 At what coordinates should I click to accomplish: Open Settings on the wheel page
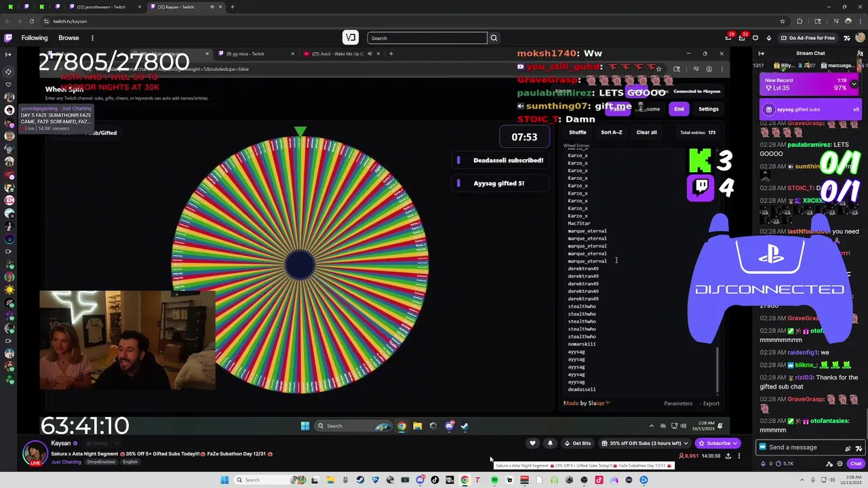point(708,109)
